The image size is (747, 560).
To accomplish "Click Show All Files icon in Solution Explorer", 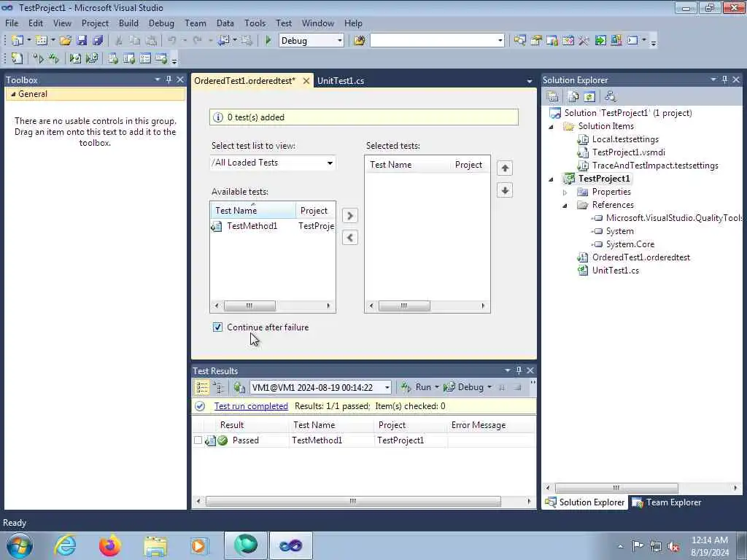I will coord(573,97).
